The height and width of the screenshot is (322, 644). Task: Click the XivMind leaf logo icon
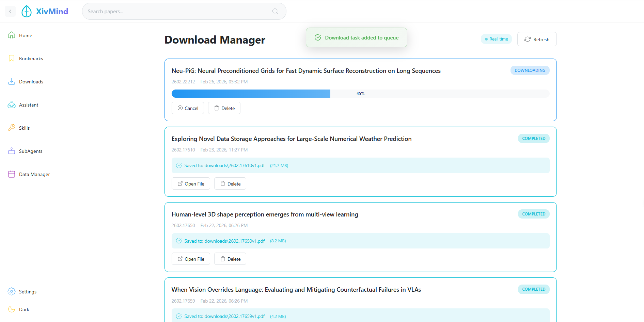(27, 11)
